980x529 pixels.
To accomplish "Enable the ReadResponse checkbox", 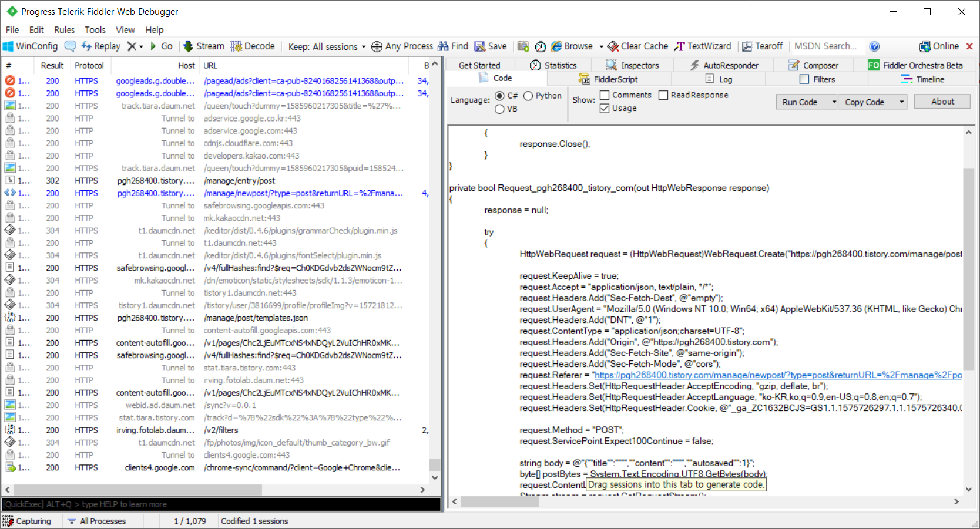I will click(663, 95).
